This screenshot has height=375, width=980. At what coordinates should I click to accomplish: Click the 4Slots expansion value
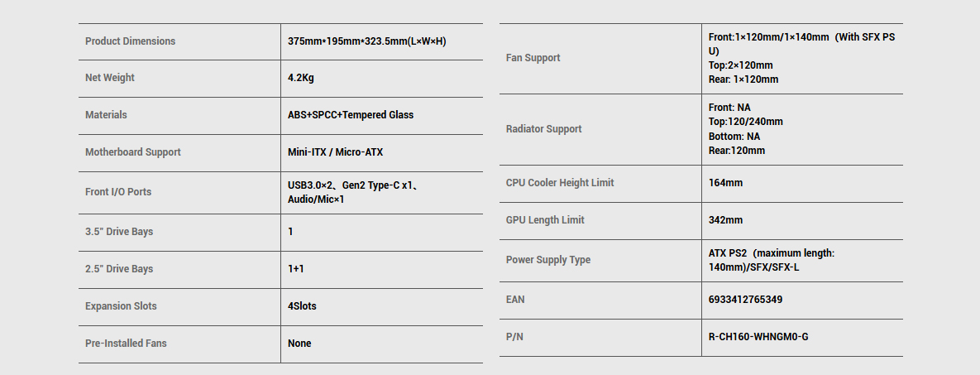click(302, 307)
